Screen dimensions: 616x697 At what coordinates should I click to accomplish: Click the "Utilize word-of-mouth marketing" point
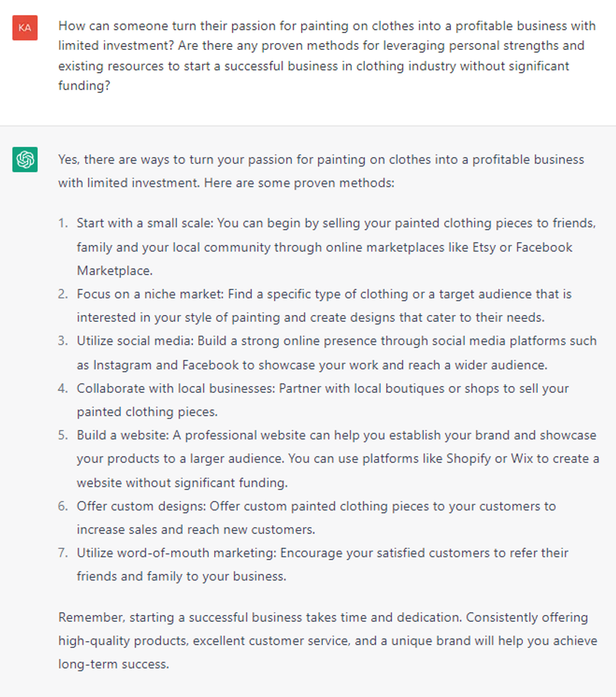(x=322, y=565)
